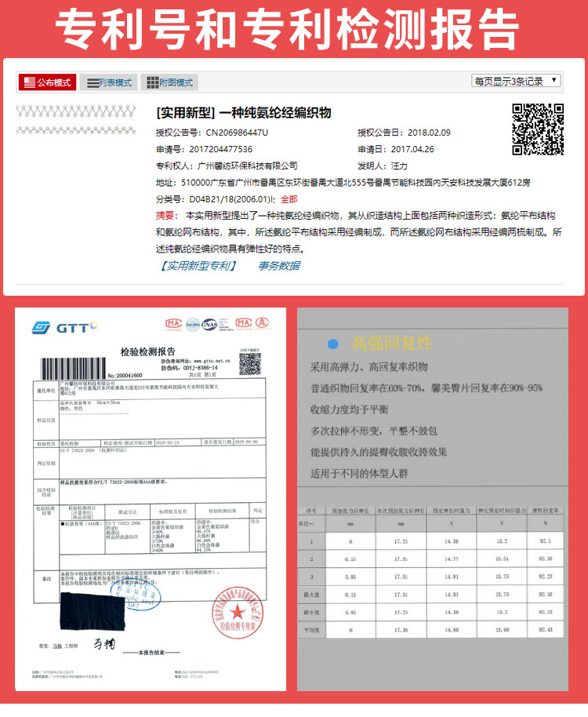Click the 17.36 cell in 平均值 row
Image resolution: width=588 pixels, height=717 pixels.
tap(401, 630)
